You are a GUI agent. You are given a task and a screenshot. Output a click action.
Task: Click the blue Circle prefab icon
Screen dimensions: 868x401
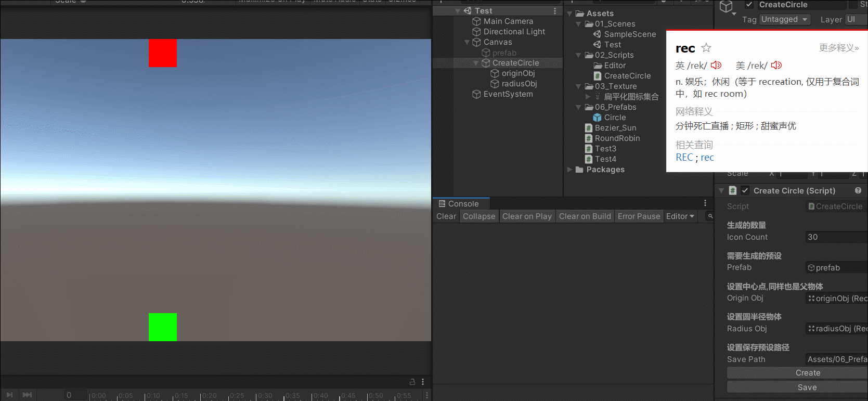(x=598, y=118)
